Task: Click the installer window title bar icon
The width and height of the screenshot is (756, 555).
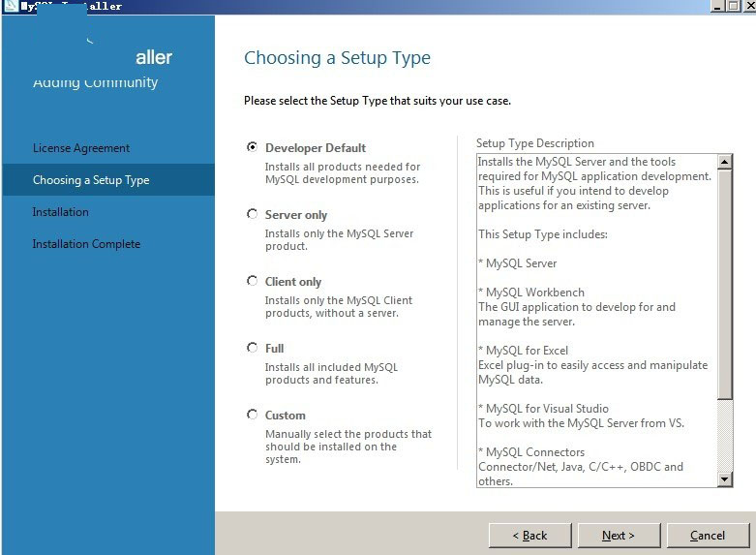Action: click(x=11, y=6)
